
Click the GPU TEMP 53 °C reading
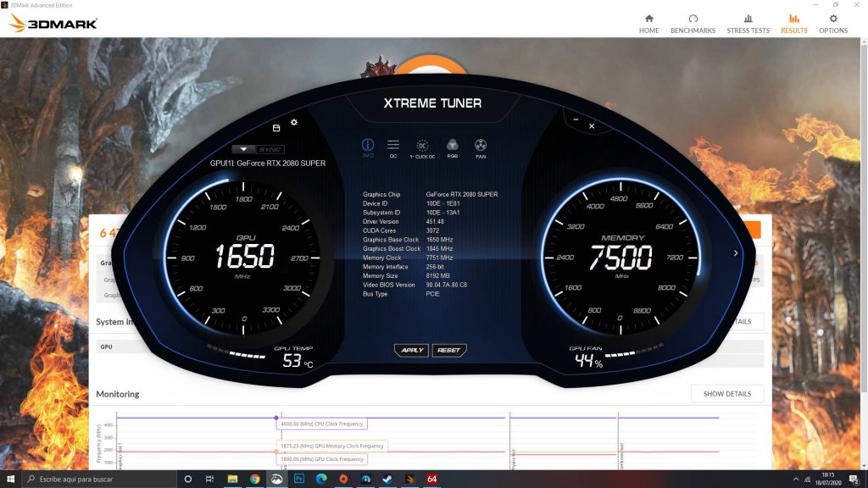point(298,361)
